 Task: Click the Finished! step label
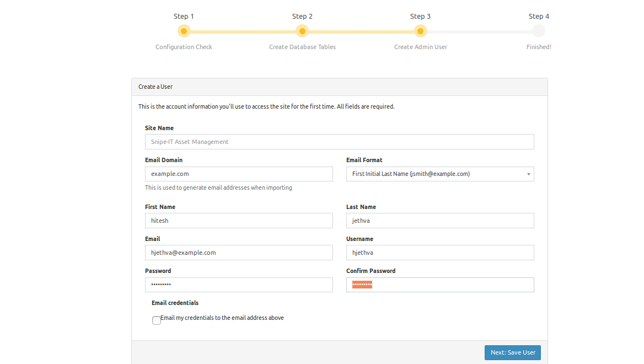(x=539, y=47)
